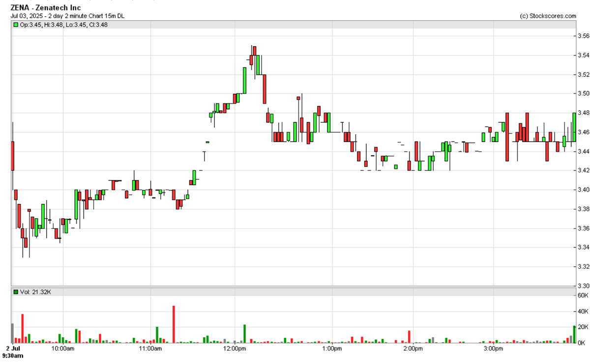Click the 3.46 price axis label
This screenshot has height=364, width=590.
(x=583, y=132)
